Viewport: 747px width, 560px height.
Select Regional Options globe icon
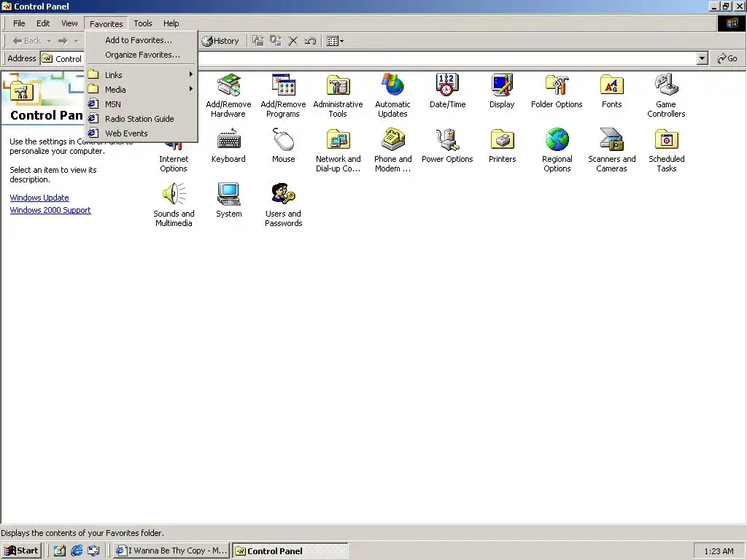tap(557, 139)
